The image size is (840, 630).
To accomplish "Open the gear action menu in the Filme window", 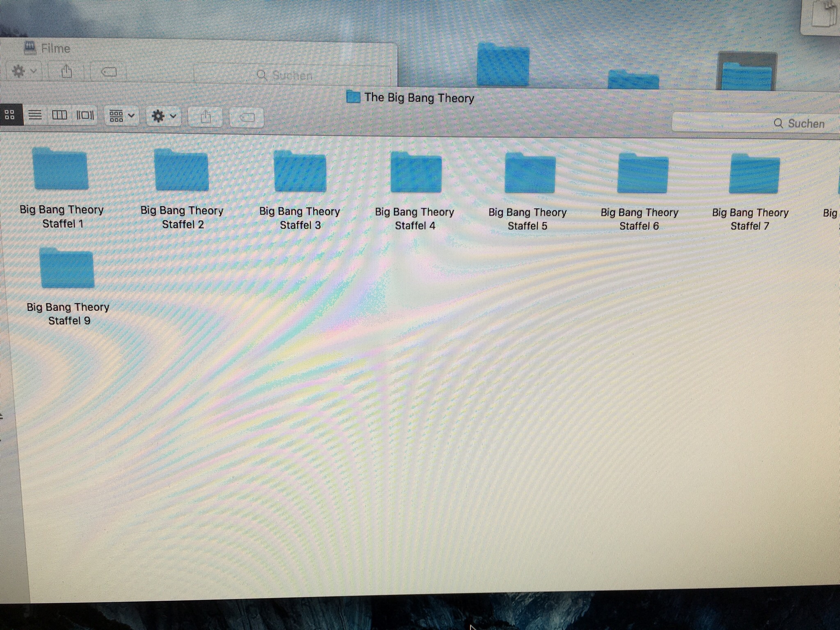I will coord(23,71).
